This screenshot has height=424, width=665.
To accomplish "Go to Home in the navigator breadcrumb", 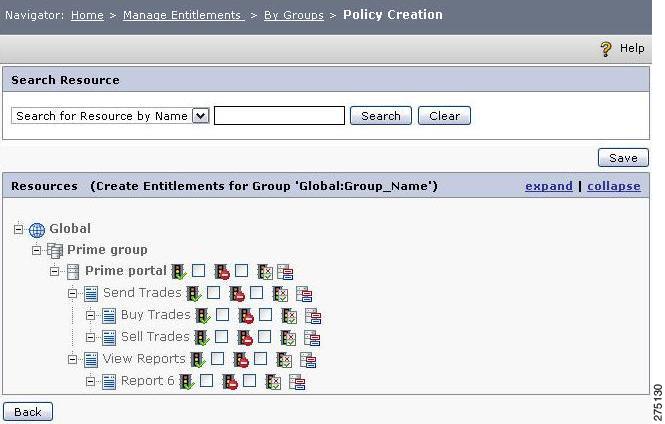I will click(87, 15).
